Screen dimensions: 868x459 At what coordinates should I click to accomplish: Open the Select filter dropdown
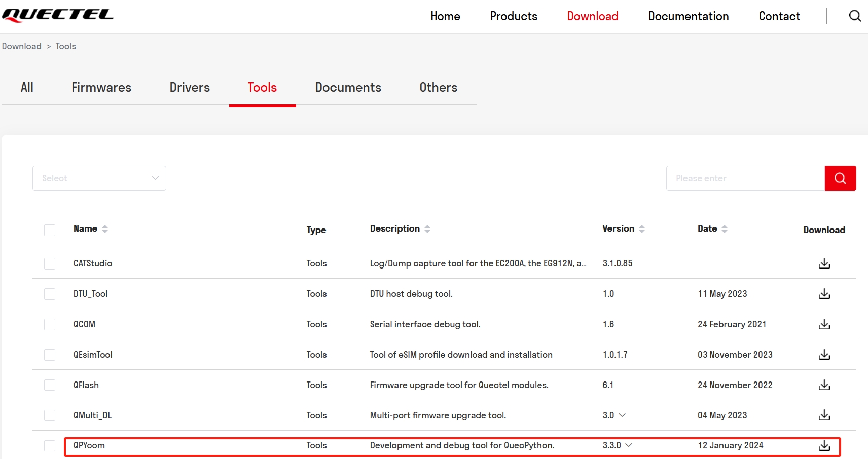99,178
